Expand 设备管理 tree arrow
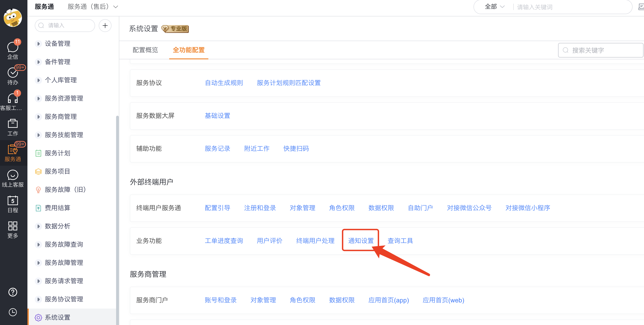 click(x=38, y=44)
